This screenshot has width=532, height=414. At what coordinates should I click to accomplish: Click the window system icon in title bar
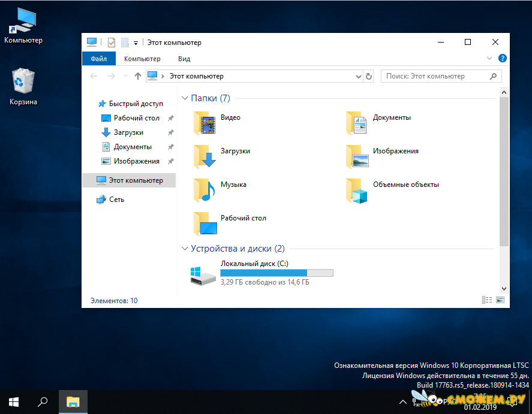[92, 42]
